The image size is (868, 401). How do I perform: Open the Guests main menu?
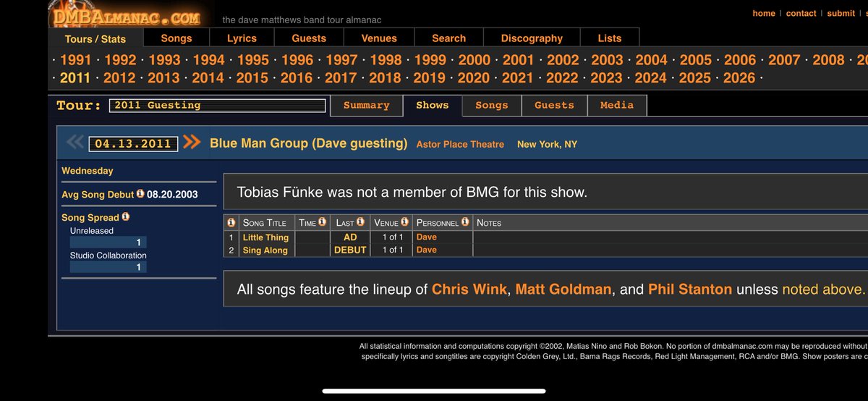(x=309, y=38)
